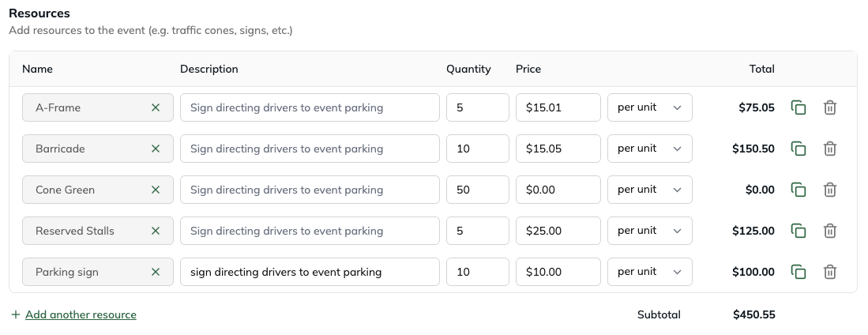Click the Cone Green description field

pos(310,190)
